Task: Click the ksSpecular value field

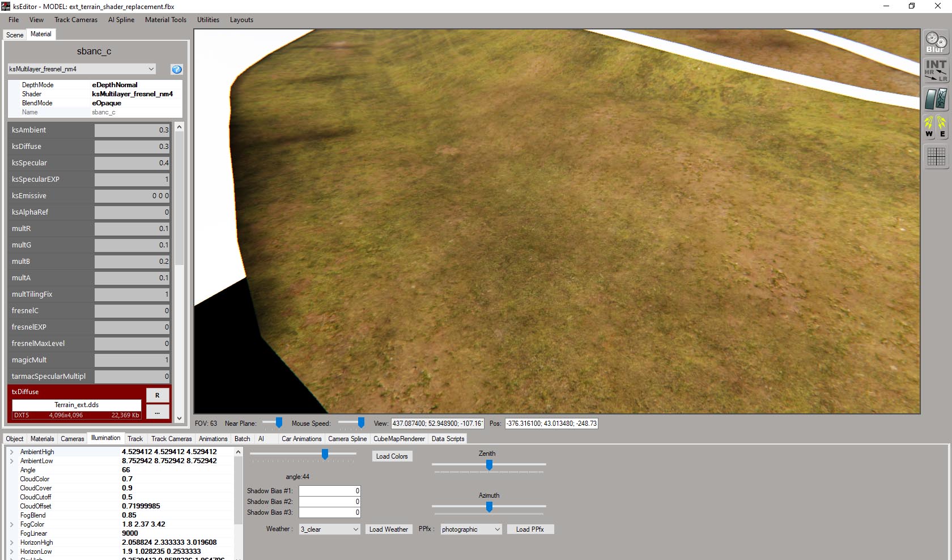Action: pos(133,163)
